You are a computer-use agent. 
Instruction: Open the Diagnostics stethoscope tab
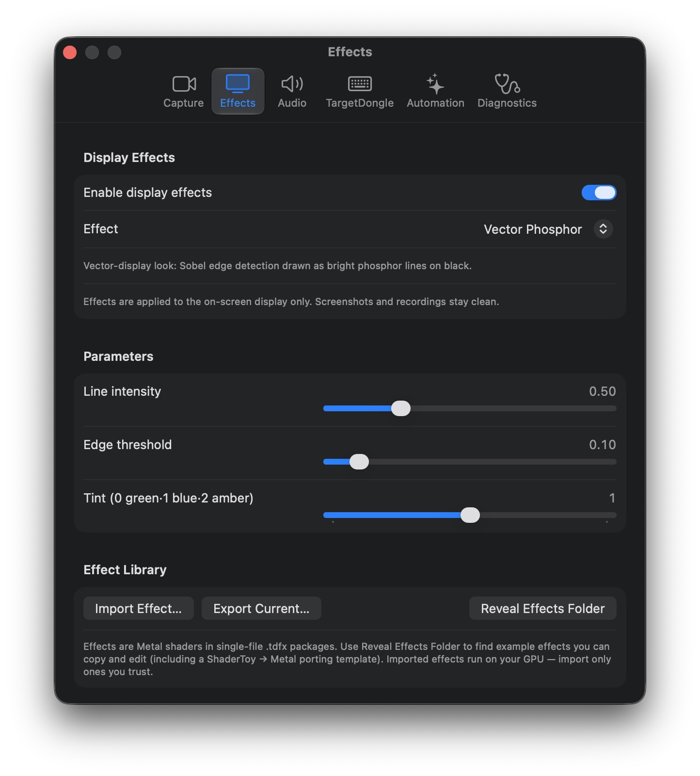click(507, 91)
